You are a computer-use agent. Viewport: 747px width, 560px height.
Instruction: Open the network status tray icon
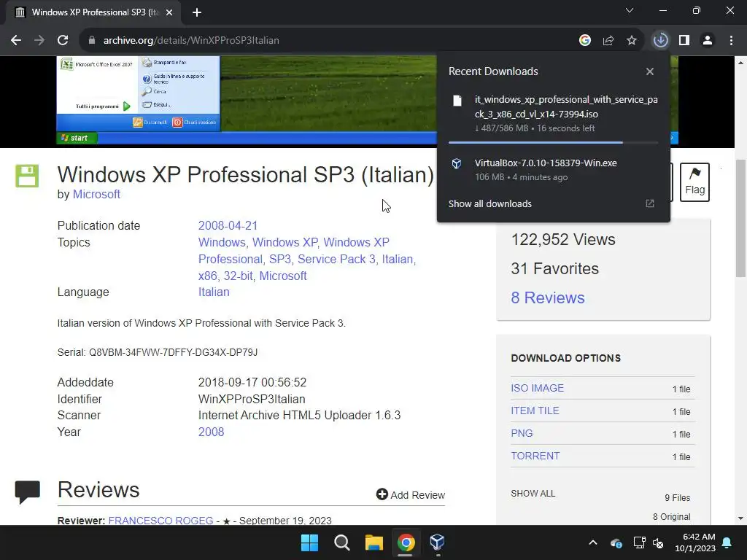click(639, 542)
